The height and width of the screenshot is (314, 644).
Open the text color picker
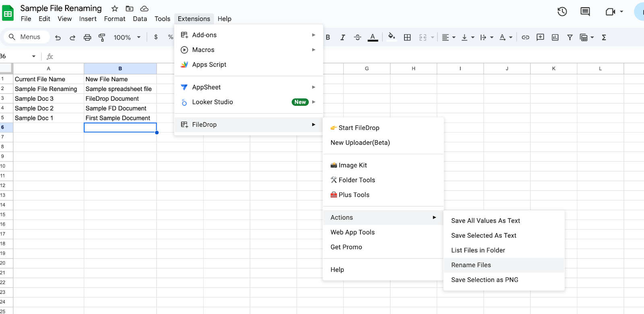373,37
